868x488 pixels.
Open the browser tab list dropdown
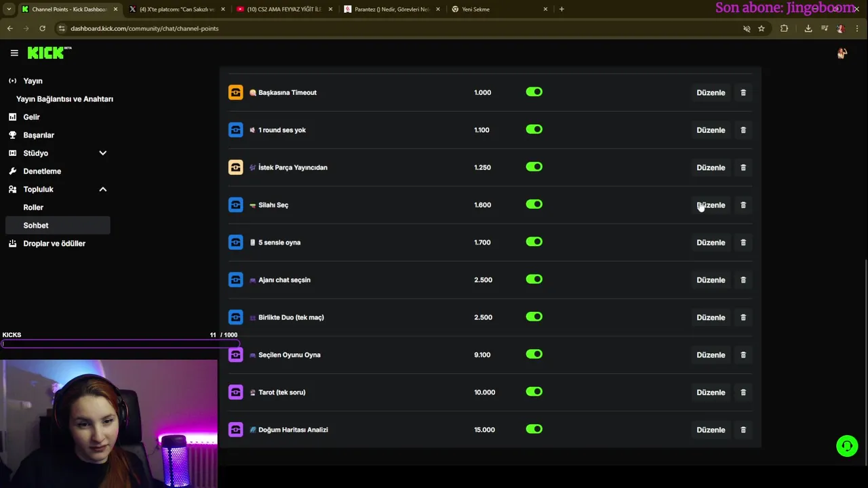9,9
